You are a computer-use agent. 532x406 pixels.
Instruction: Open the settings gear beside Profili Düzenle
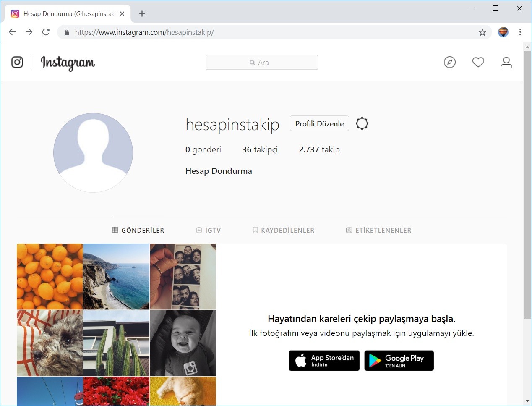[362, 123]
